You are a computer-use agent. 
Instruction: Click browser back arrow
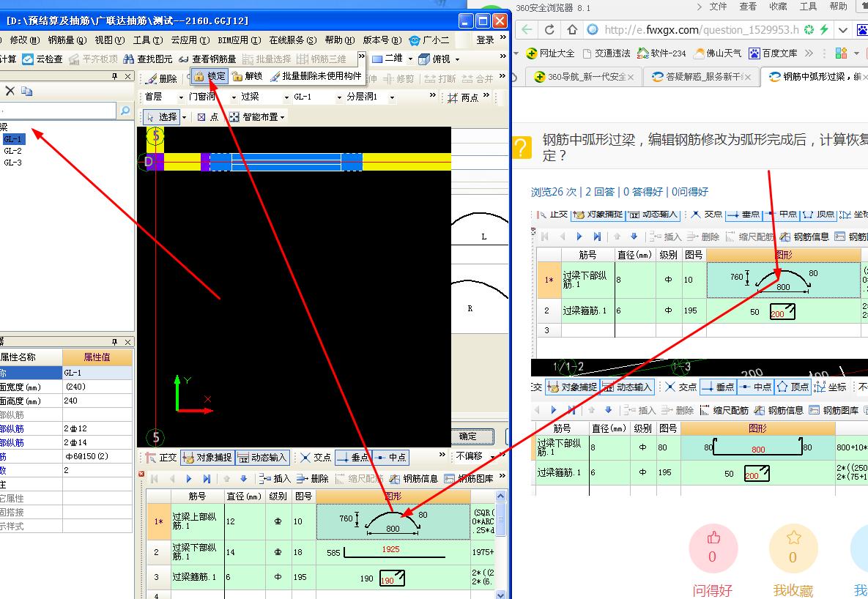(527, 29)
